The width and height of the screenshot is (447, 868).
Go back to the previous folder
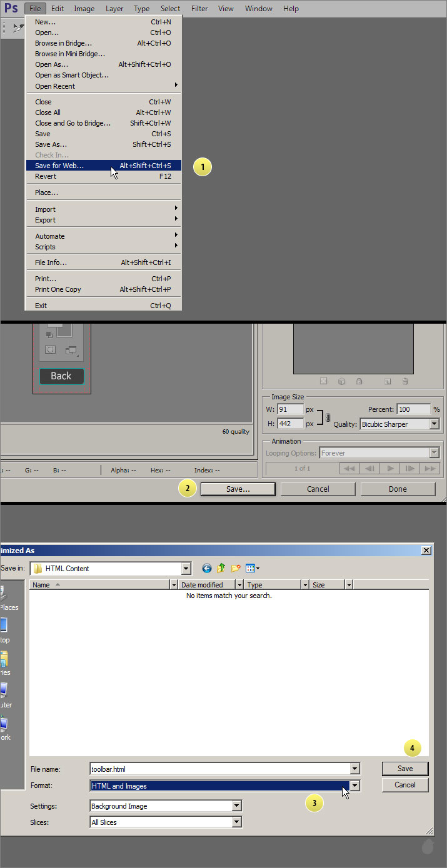(207, 568)
